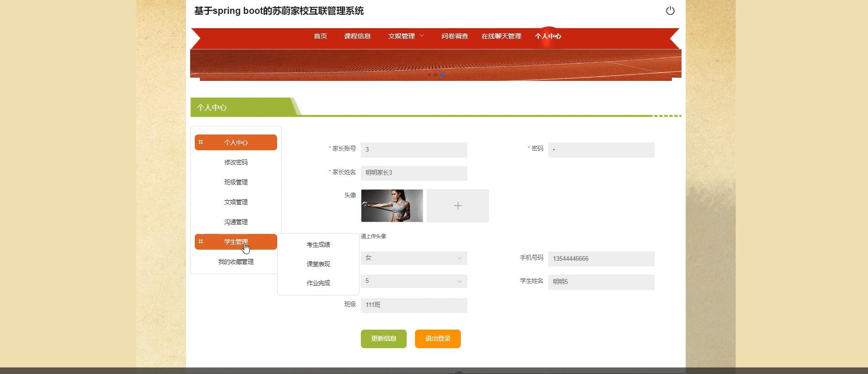The image size is (868, 374).
Task: Click the 更新信息 button
Action: tap(384, 339)
